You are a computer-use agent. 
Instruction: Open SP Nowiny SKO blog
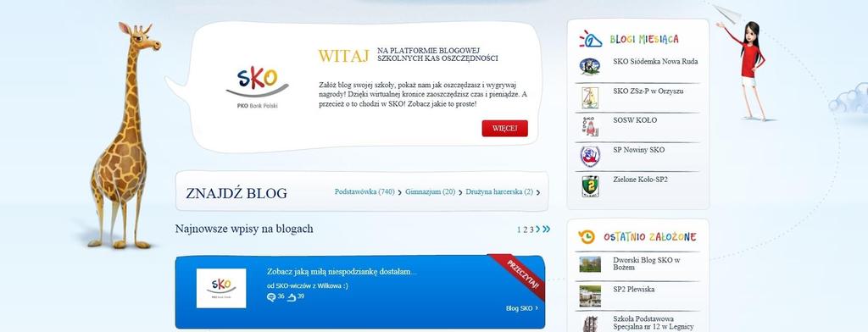point(639,150)
